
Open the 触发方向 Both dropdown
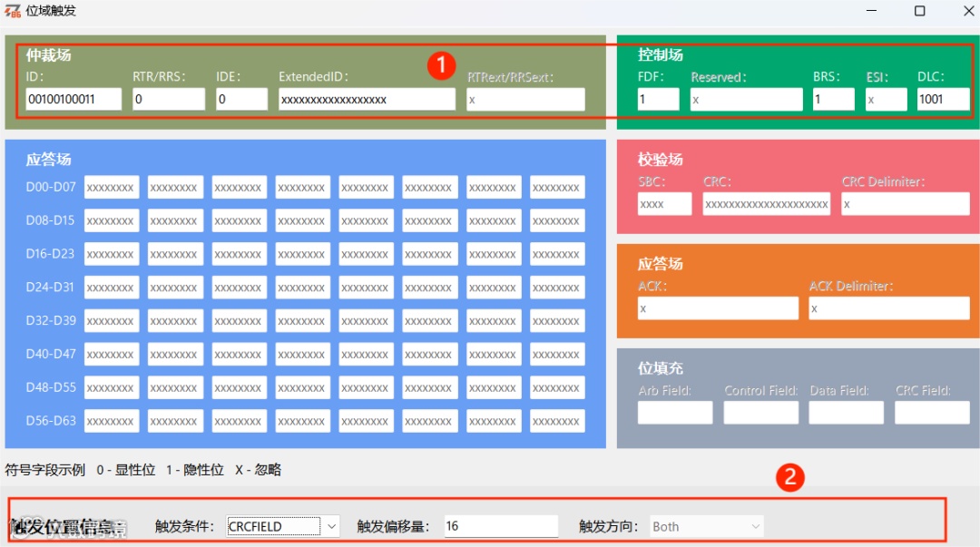[707, 526]
